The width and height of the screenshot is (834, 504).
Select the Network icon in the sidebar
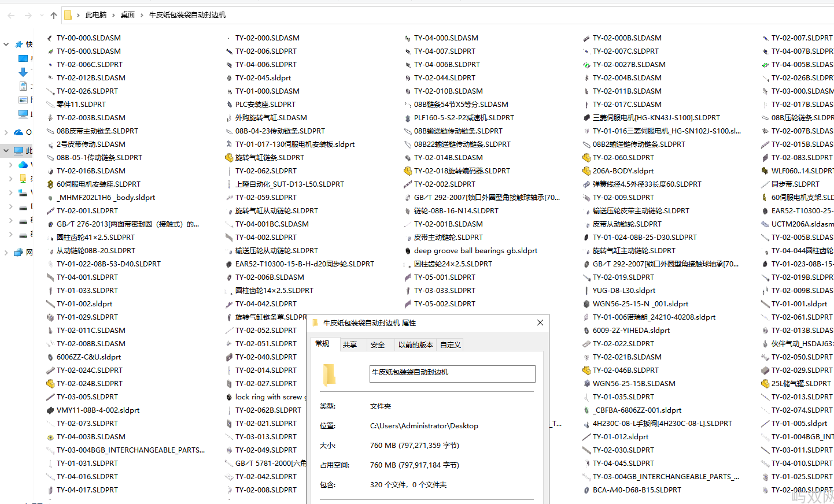pyautogui.click(x=19, y=253)
